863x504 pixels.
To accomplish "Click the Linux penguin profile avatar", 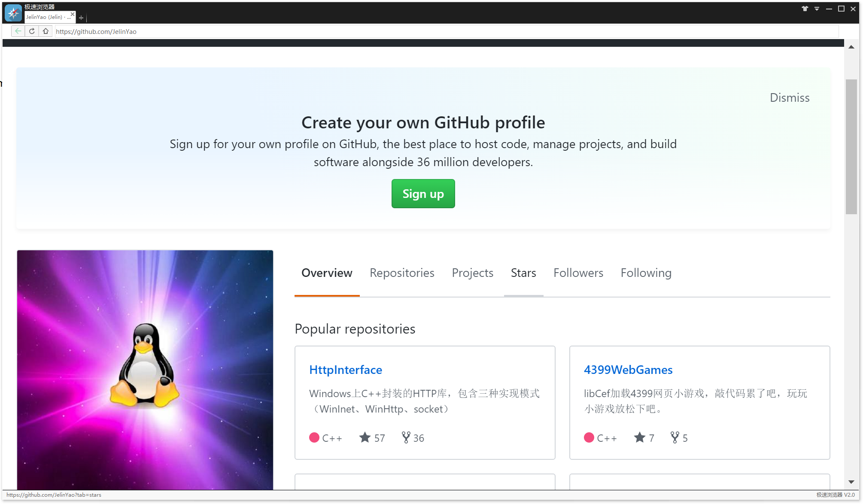I will 145,369.
